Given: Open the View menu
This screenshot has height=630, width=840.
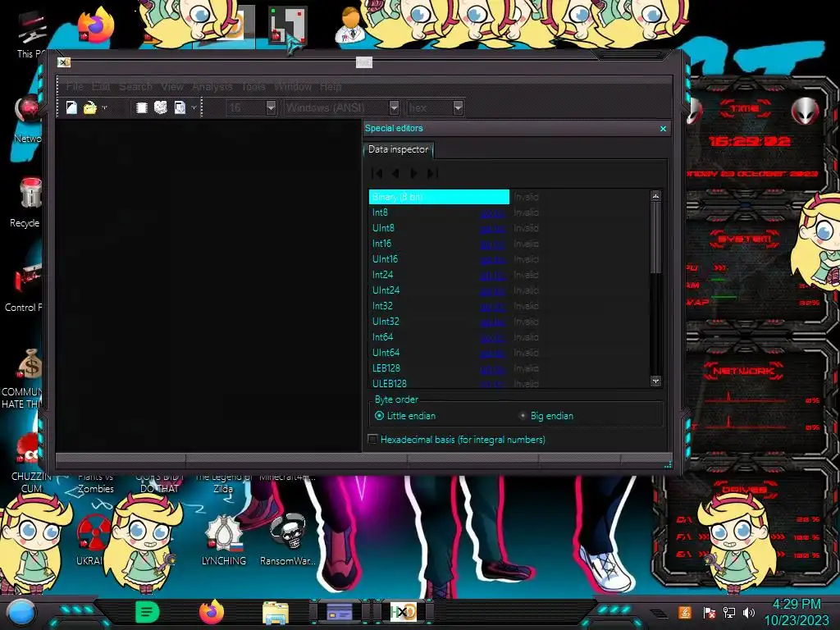Looking at the screenshot, I should pyautogui.click(x=172, y=86).
